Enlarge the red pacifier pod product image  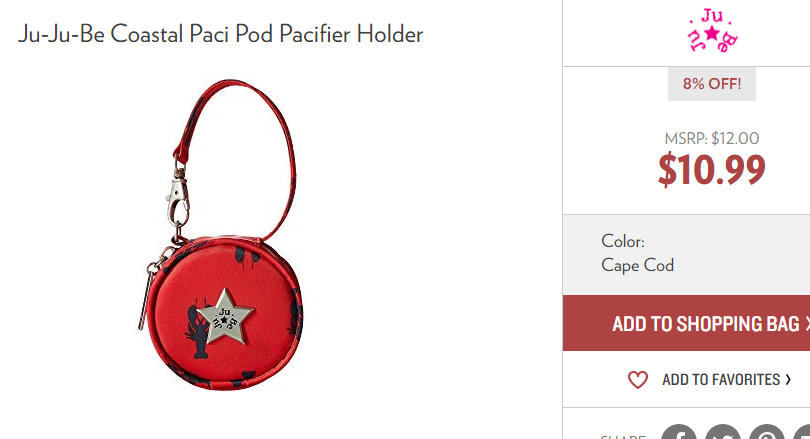tap(222, 235)
